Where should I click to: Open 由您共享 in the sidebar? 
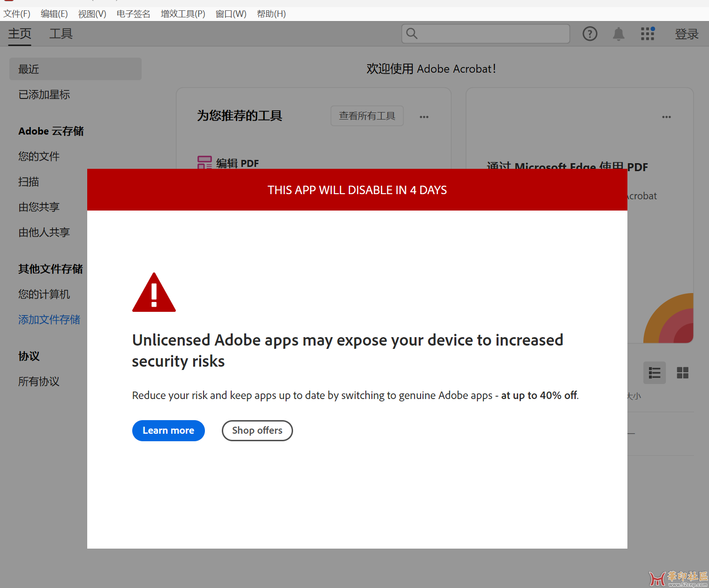(x=39, y=207)
